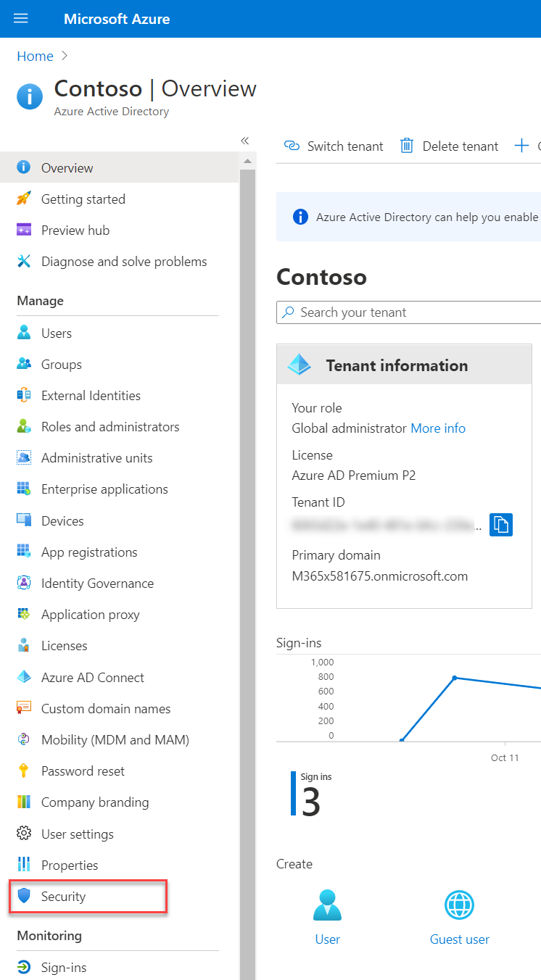Click the Devices icon
The width and height of the screenshot is (541, 980).
click(24, 520)
